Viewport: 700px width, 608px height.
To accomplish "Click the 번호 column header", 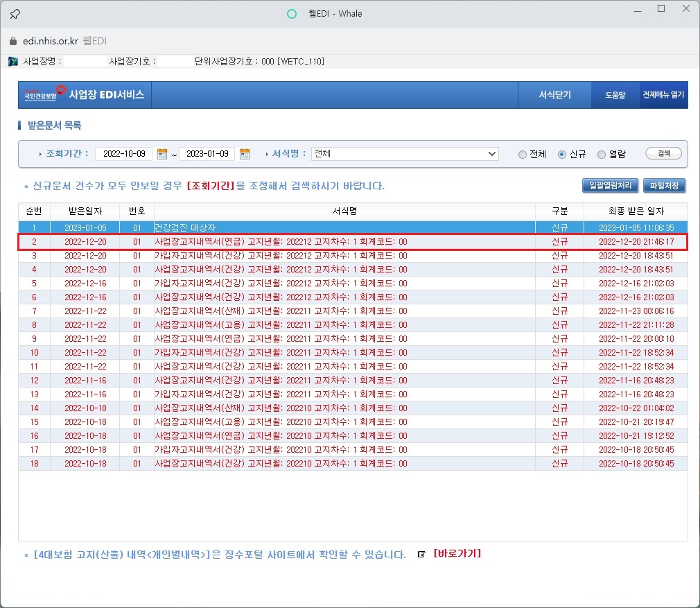I will click(x=137, y=211).
